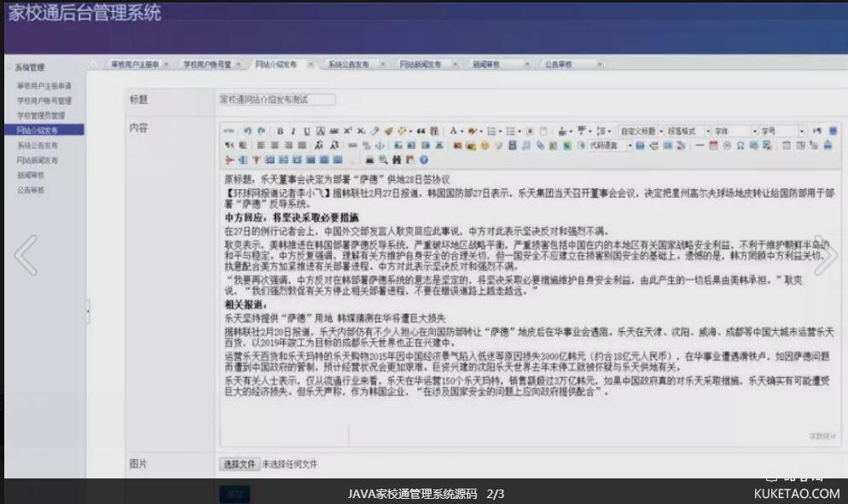Insert a blockquote with the quotation icon

421,131
